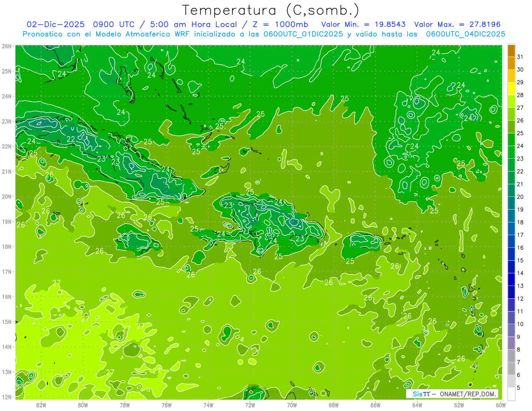
Task: Click the '31' color bar label
Action: 520,57
